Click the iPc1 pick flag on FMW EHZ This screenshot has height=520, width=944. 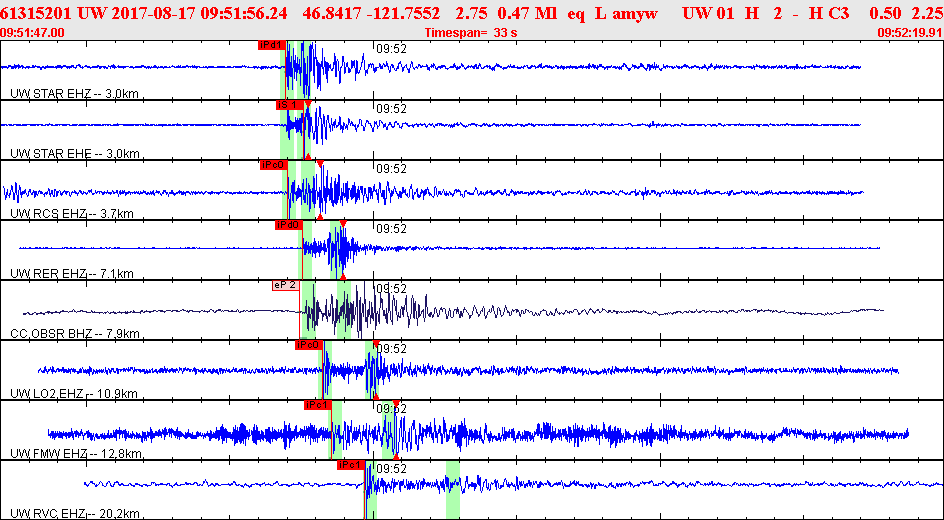tap(318, 406)
